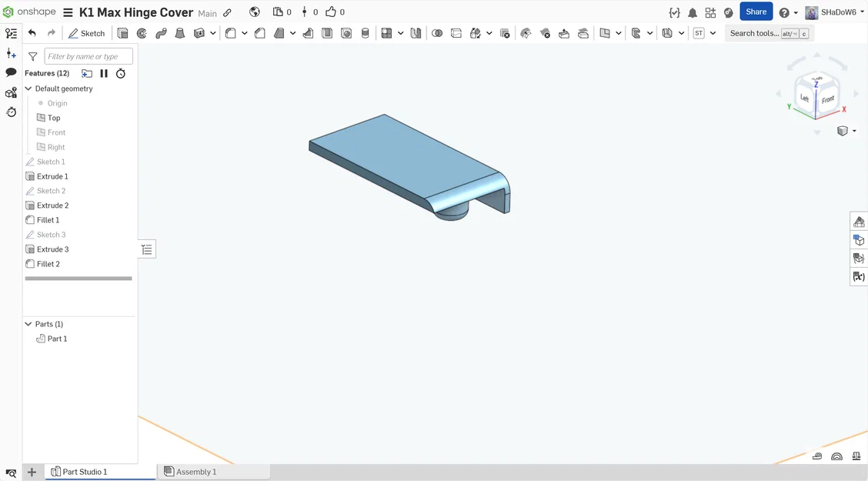The width and height of the screenshot is (868, 481).
Task: Select the Frame tool icon
Action: [636, 33]
